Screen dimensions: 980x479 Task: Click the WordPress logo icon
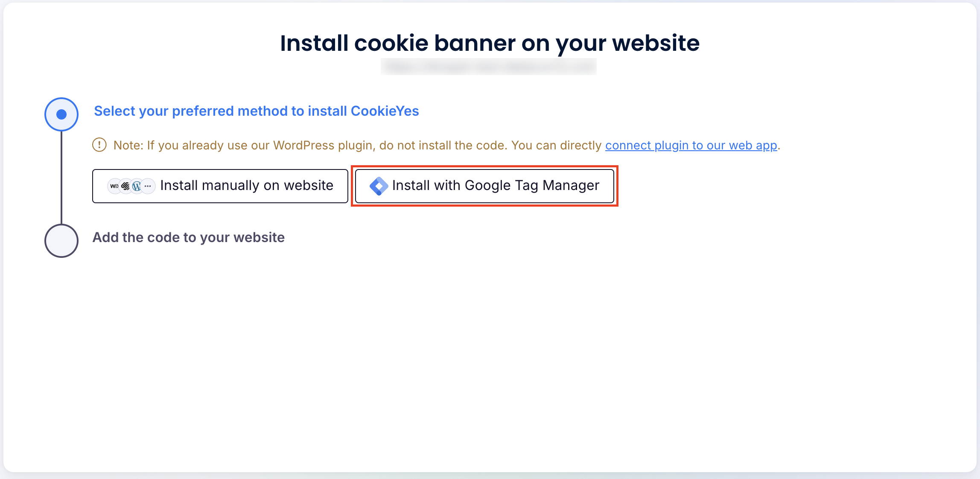click(x=137, y=186)
